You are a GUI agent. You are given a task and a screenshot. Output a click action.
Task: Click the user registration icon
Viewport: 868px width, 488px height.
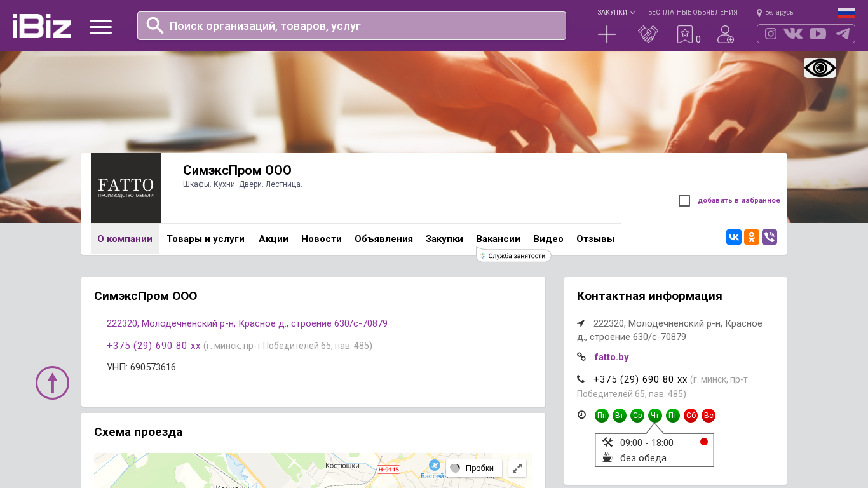pos(725,34)
